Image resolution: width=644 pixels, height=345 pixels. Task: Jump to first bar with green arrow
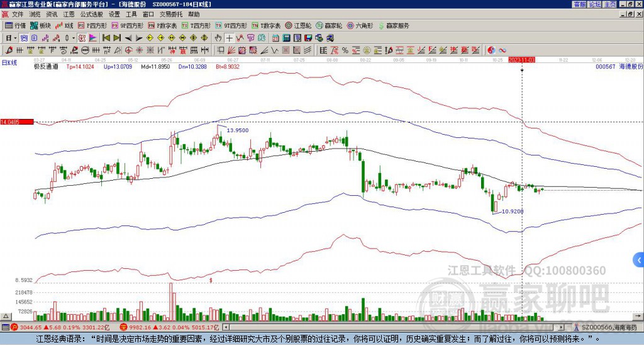point(106,38)
